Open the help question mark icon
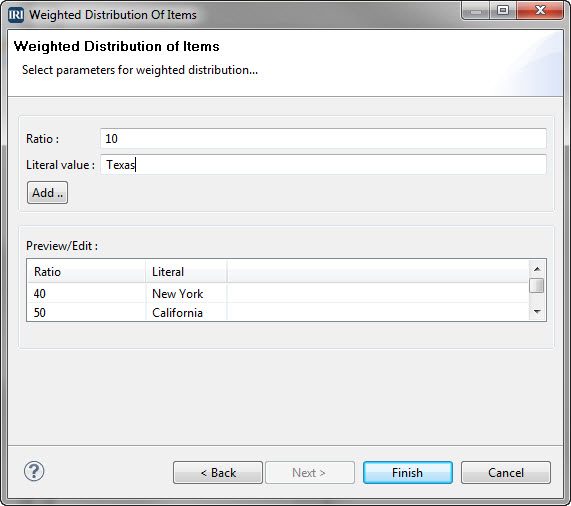571x506 pixels. click(x=34, y=471)
